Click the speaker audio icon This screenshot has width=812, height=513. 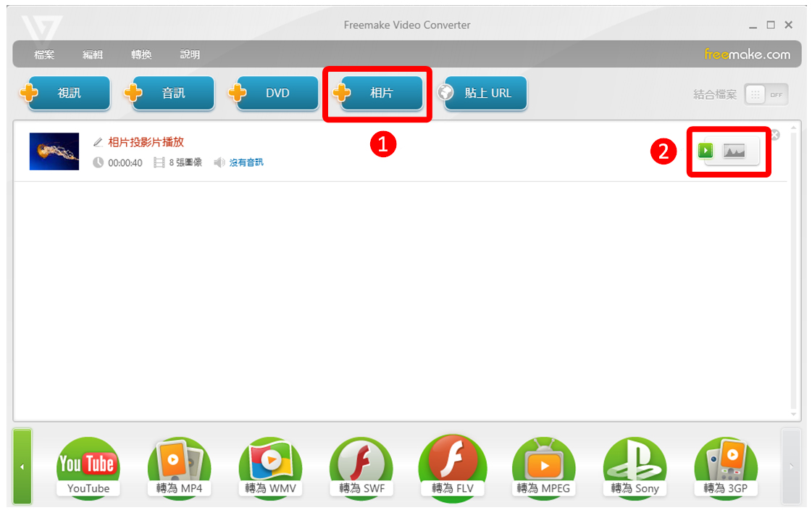click(x=219, y=163)
